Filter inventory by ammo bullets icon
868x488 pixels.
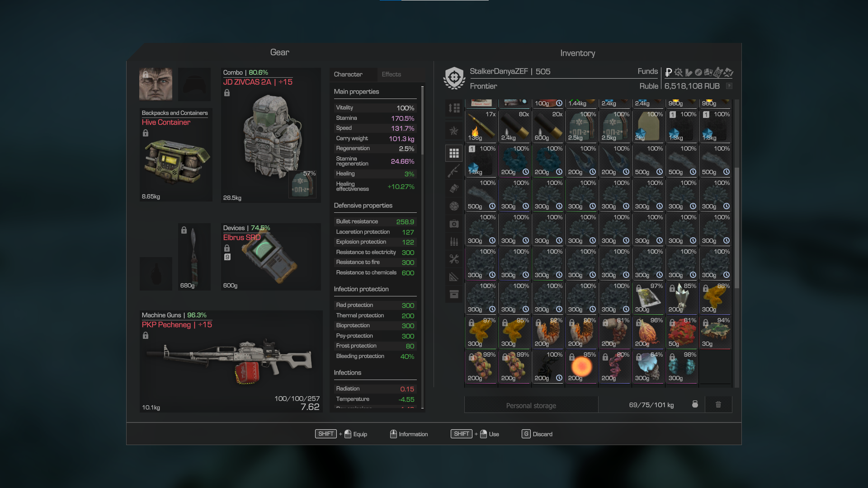454,241
